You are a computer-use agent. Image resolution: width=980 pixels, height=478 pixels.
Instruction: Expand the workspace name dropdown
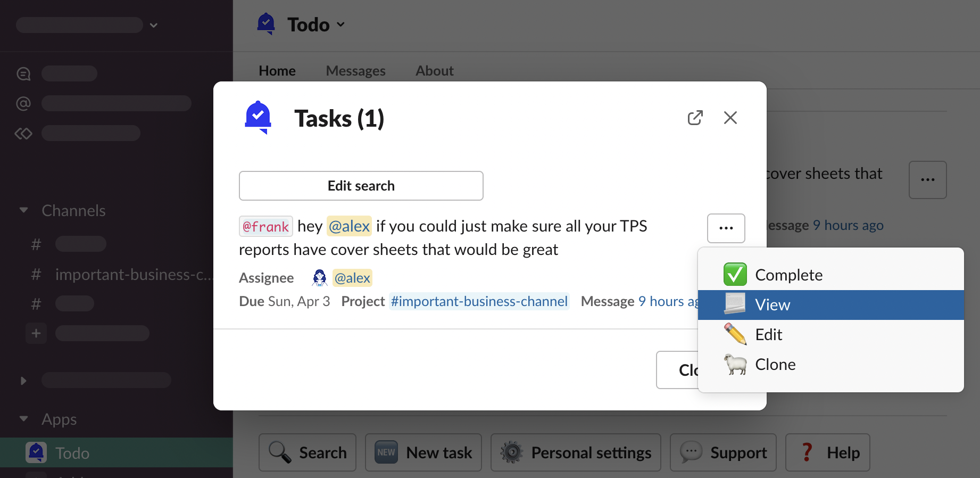pyautogui.click(x=154, y=25)
